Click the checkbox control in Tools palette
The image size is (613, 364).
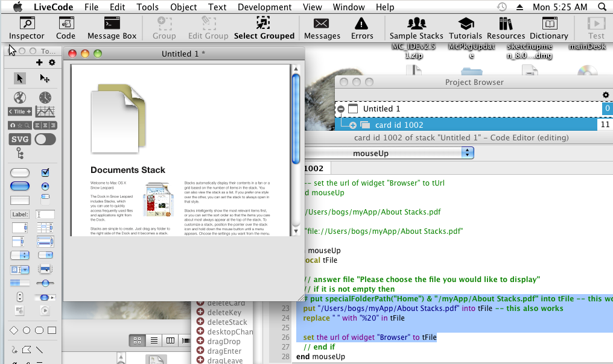(45, 173)
